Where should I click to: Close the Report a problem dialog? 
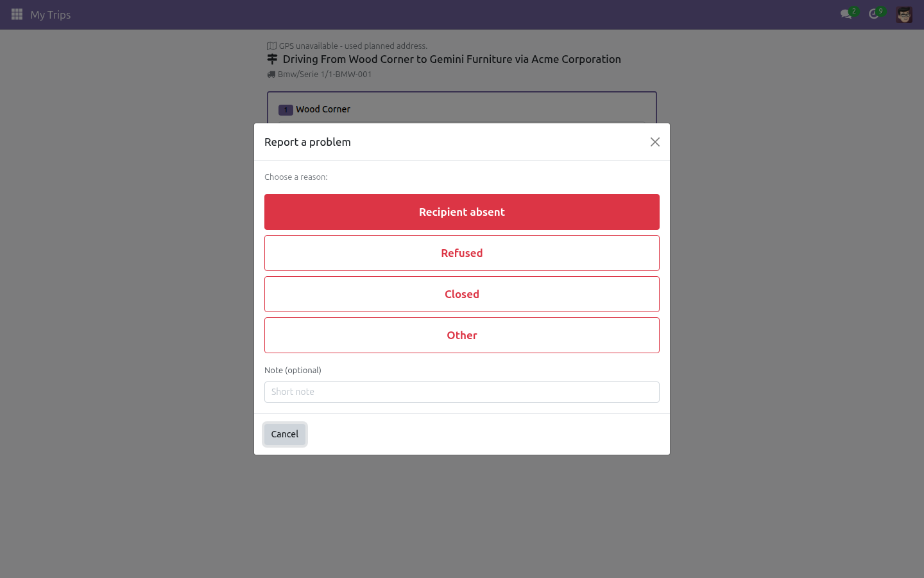point(654,142)
